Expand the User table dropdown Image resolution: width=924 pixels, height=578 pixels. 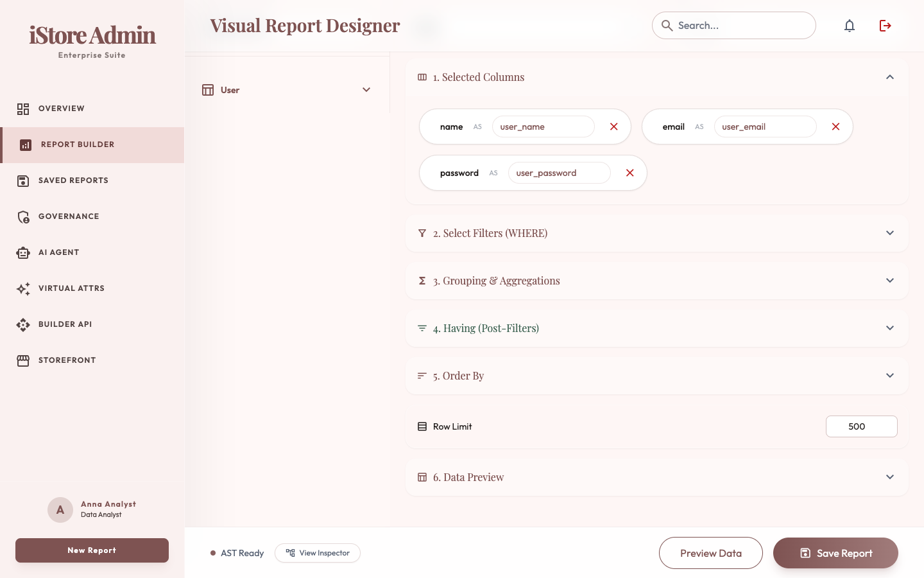click(x=366, y=90)
